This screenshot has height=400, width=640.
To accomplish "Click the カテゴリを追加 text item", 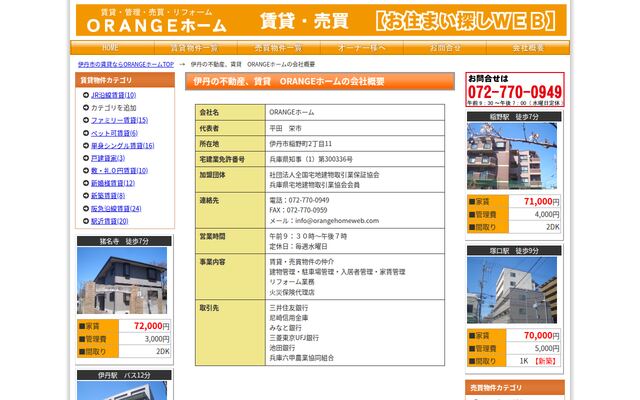I will pos(114,108).
